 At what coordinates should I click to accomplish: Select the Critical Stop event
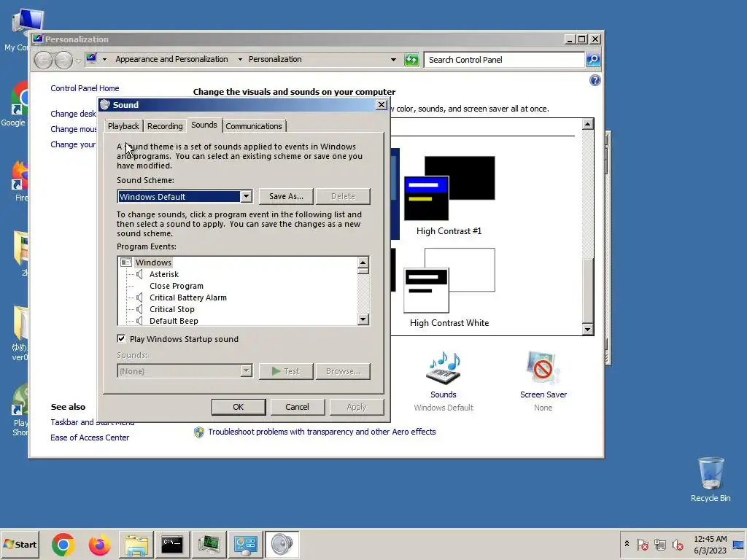pyautogui.click(x=171, y=309)
